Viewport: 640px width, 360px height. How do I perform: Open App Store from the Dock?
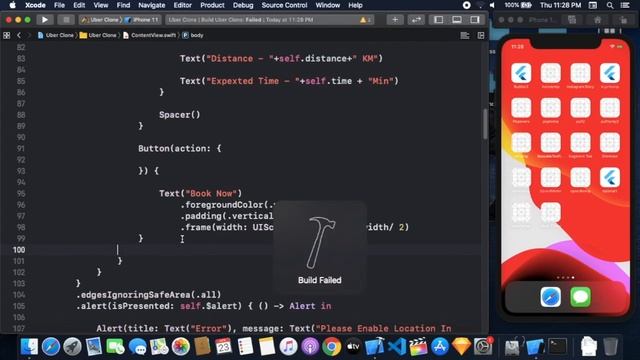[x=440, y=347]
